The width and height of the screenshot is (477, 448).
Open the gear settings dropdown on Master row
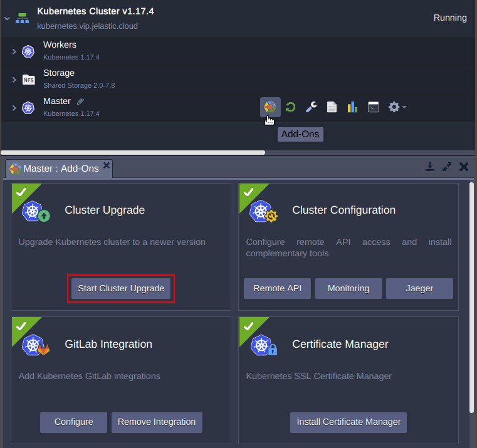click(x=397, y=107)
